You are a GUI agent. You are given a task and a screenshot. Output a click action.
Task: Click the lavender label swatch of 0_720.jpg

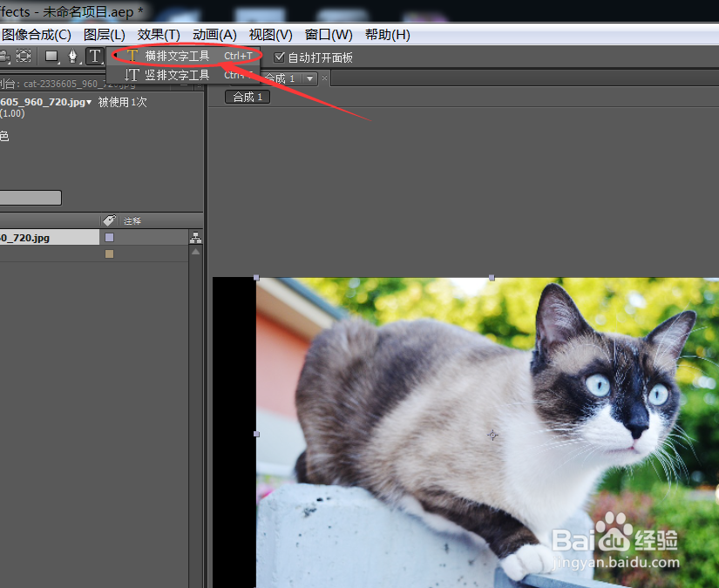(109, 237)
